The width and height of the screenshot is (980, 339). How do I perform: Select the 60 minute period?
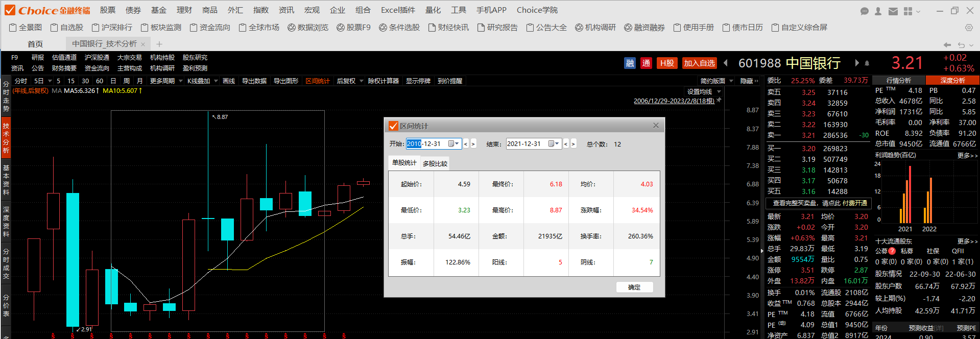coord(100,81)
